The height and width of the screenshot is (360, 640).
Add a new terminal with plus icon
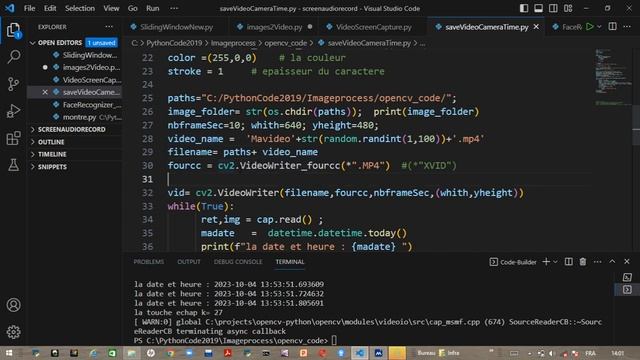click(546, 262)
